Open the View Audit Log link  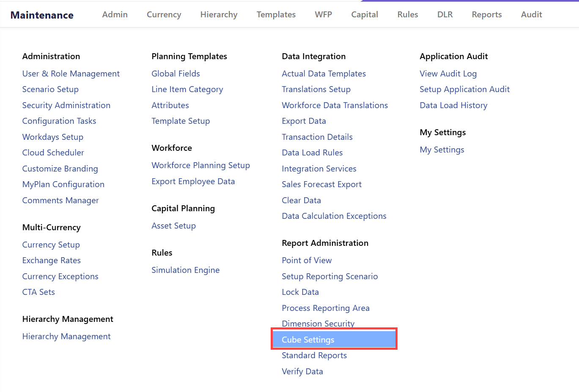448,73
